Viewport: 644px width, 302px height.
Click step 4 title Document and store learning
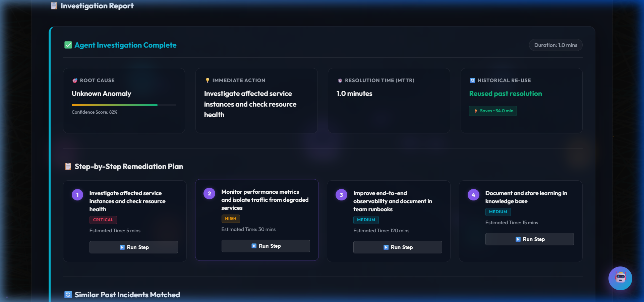pyautogui.click(x=526, y=197)
